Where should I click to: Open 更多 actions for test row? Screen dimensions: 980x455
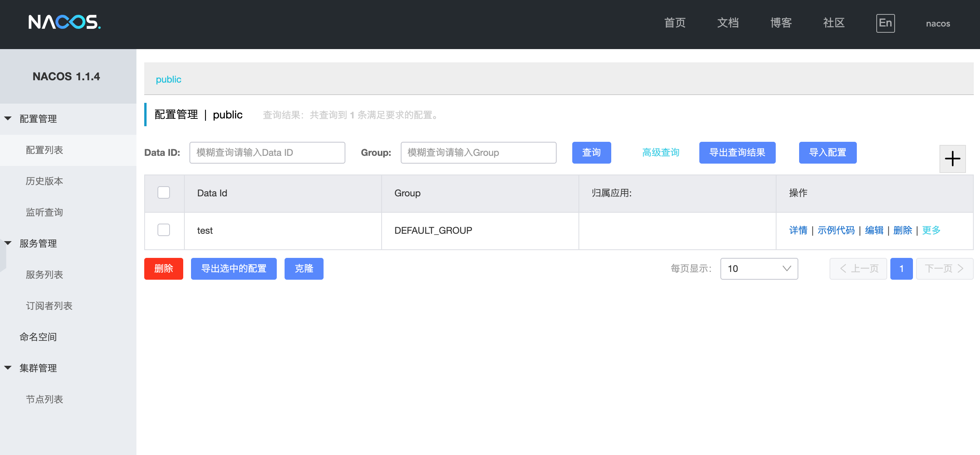tap(931, 231)
